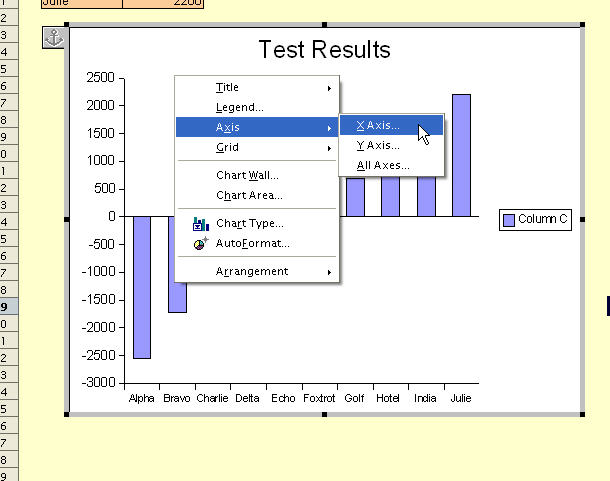
Task: Select the highlighted Axis menu entry
Action: coord(257,127)
